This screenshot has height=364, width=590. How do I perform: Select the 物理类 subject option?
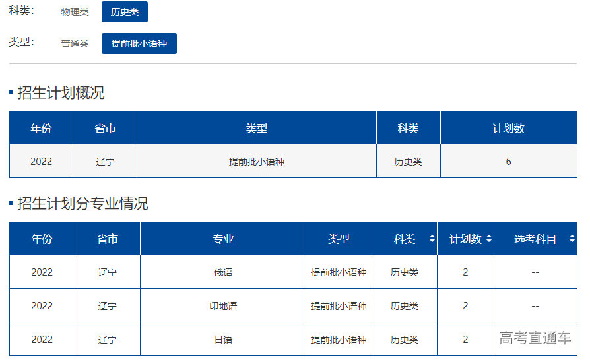(75, 12)
